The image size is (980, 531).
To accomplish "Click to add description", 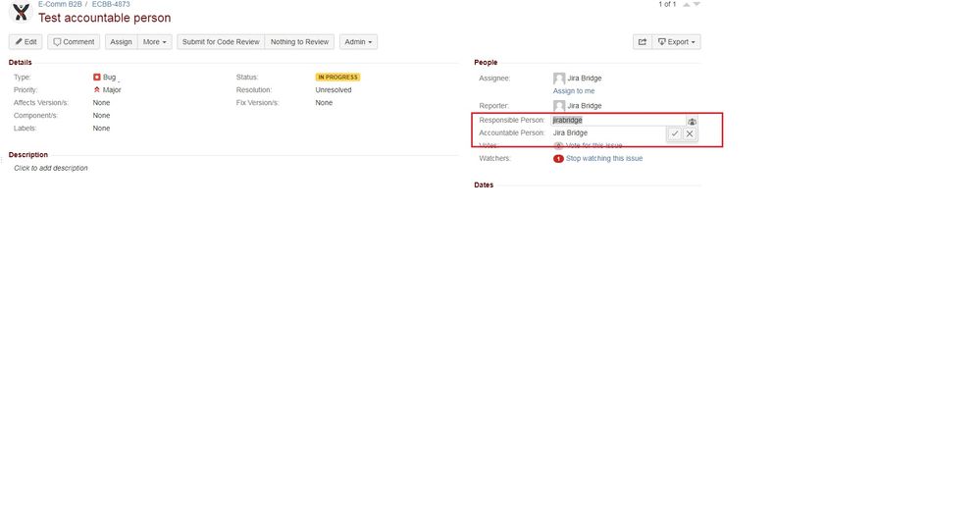I will (x=51, y=168).
